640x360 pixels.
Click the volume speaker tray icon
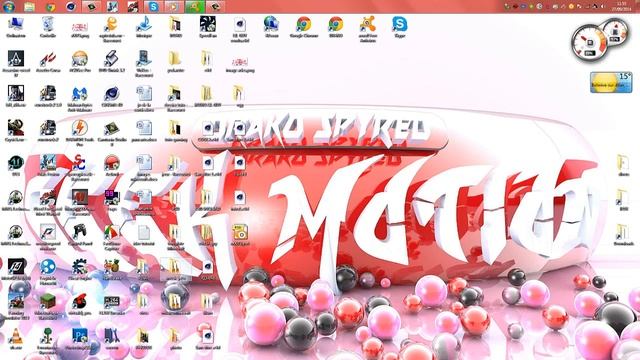(x=602, y=7)
